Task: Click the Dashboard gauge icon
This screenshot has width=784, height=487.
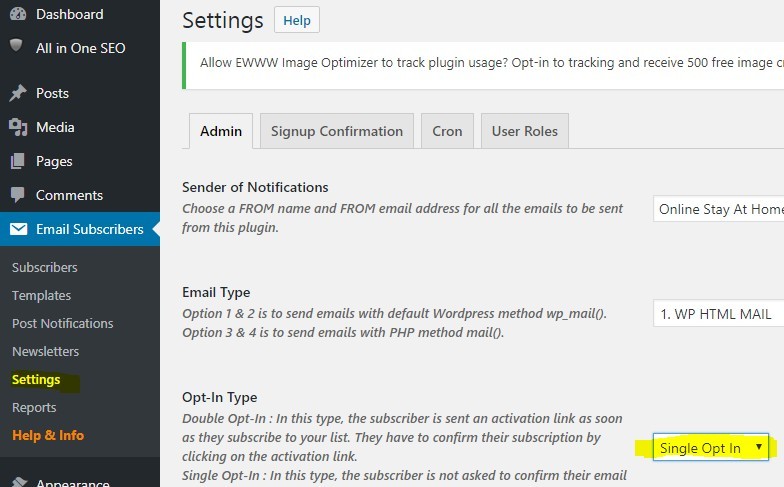Action: (18, 14)
